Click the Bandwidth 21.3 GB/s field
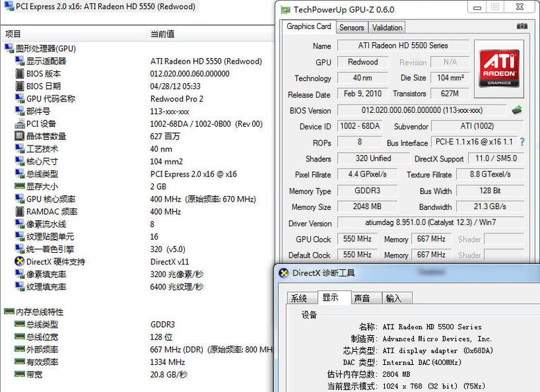Image resolution: width=540 pixels, height=392 pixels. coord(490,206)
